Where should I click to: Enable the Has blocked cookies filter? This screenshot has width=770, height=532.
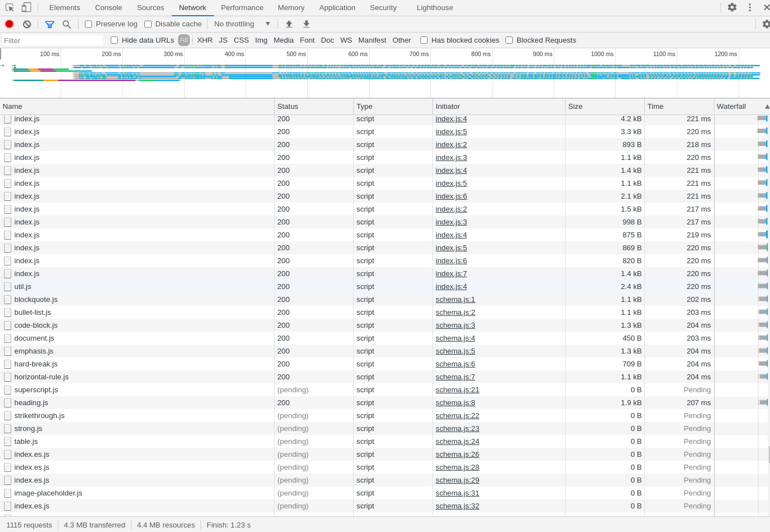(424, 40)
